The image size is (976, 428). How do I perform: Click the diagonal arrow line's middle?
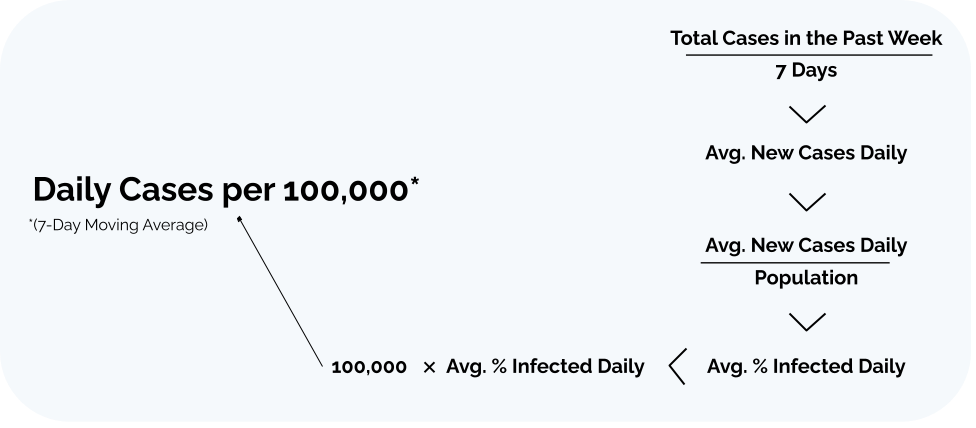[281, 292]
